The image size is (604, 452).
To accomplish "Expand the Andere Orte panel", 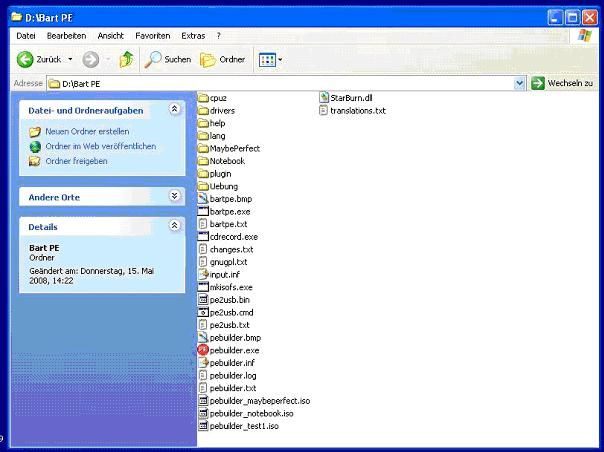I will (x=174, y=196).
